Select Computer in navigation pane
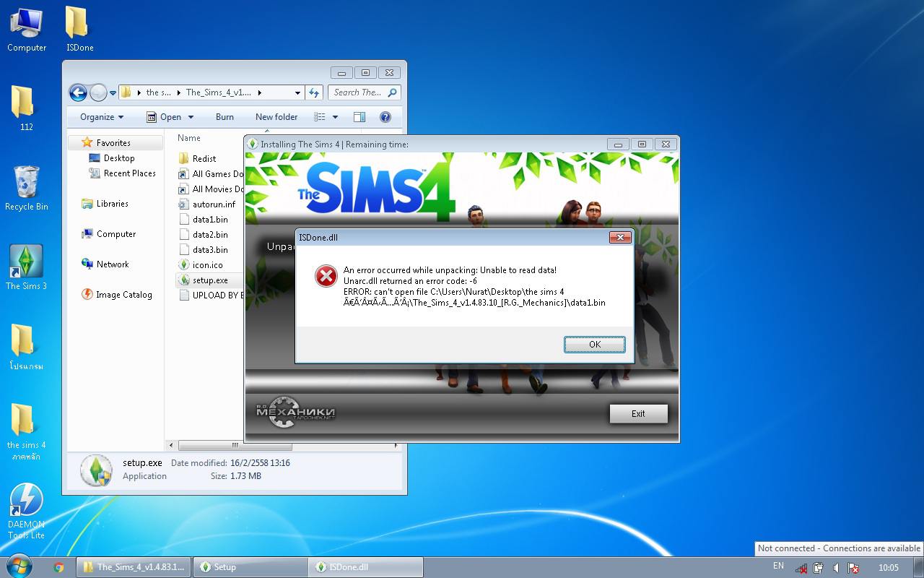 point(109,234)
